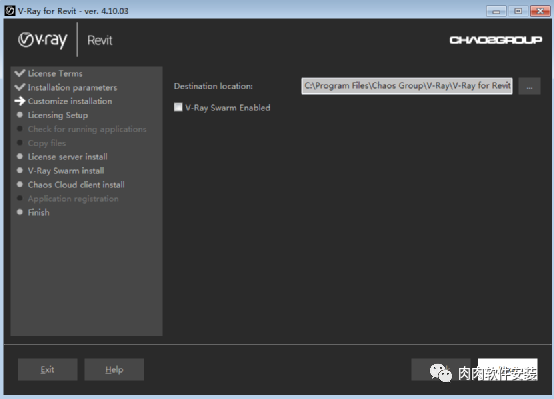
Task: Select Installation parameters step
Action: (72, 87)
